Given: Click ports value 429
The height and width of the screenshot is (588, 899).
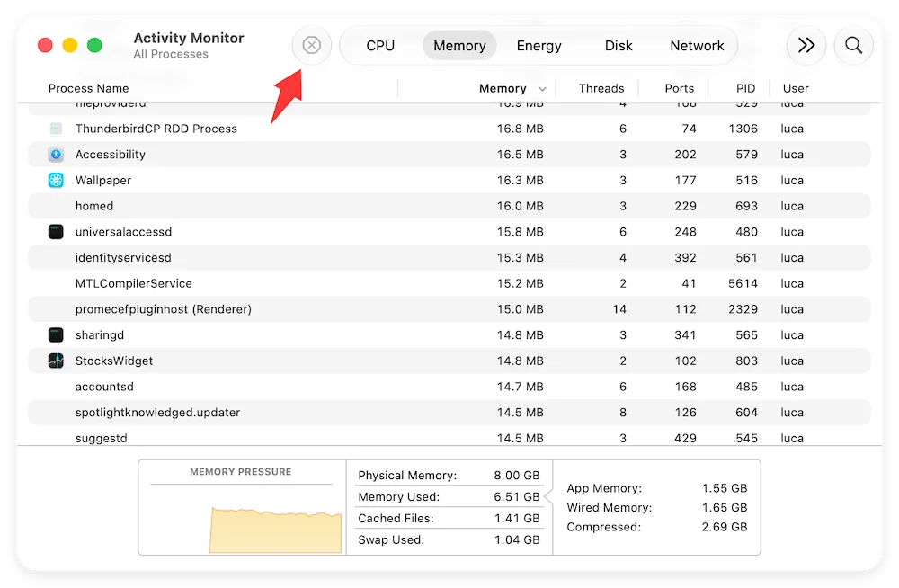Looking at the screenshot, I should tap(685, 438).
